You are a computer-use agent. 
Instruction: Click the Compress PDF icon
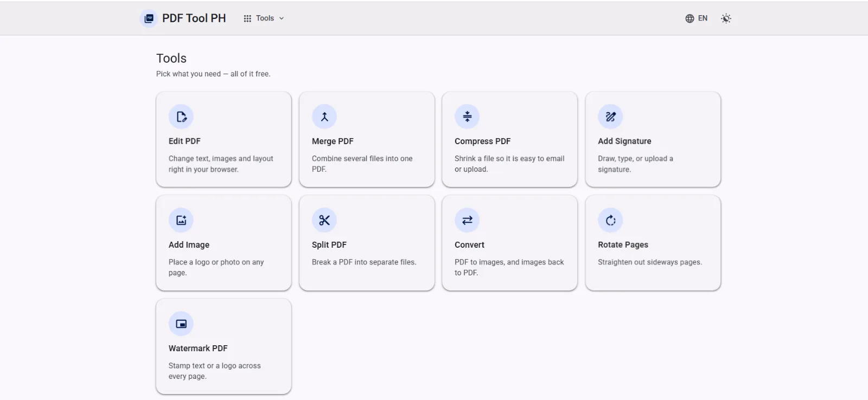point(467,117)
